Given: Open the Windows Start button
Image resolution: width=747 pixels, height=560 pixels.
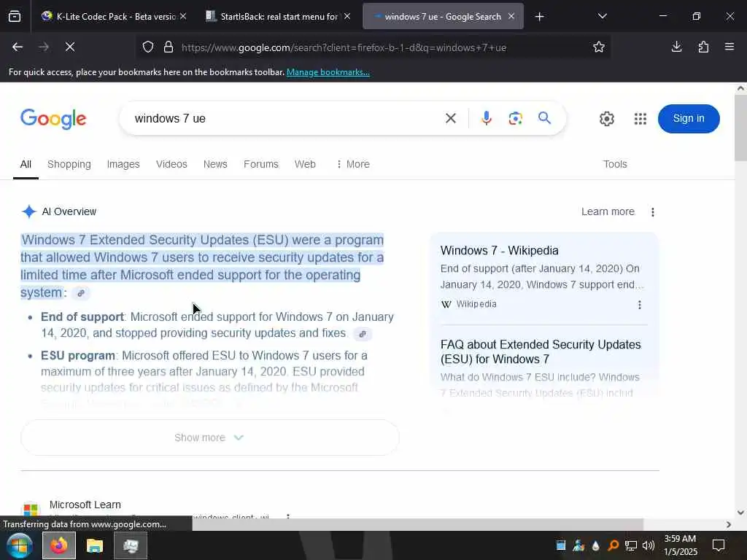Looking at the screenshot, I should coord(20,545).
